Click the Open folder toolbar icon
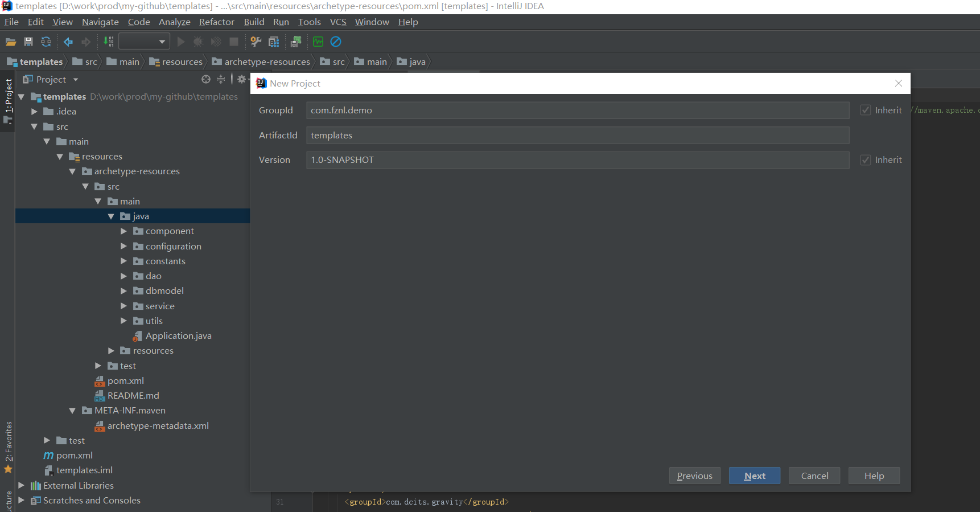980x512 pixels. pyautogui.click(x=11, y=42)
